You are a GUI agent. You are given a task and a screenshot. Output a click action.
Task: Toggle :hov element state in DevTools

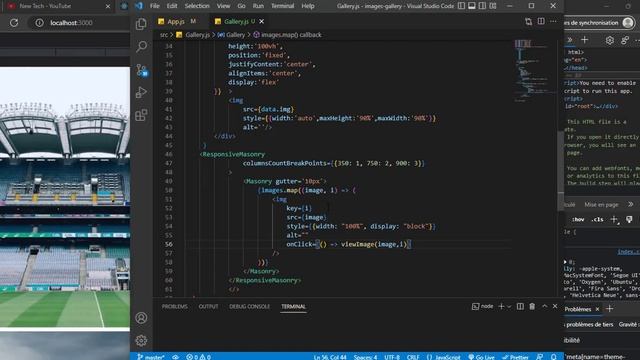point(578,219)
